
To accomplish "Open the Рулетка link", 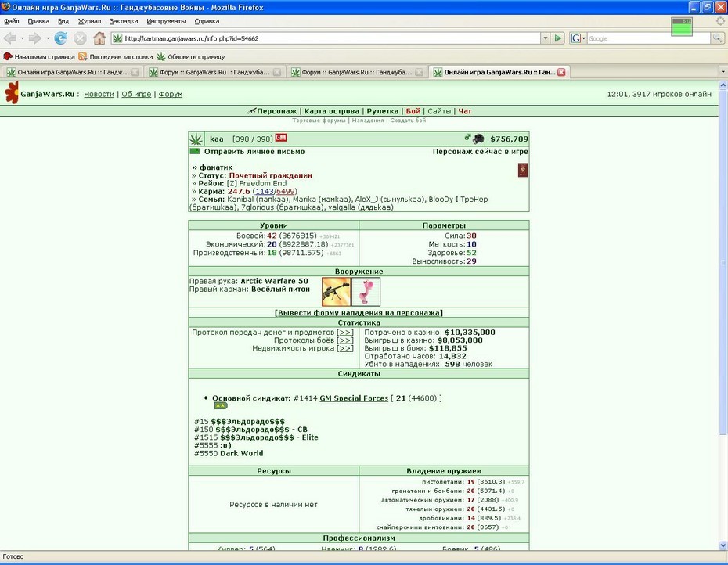I will coord(383,111).
